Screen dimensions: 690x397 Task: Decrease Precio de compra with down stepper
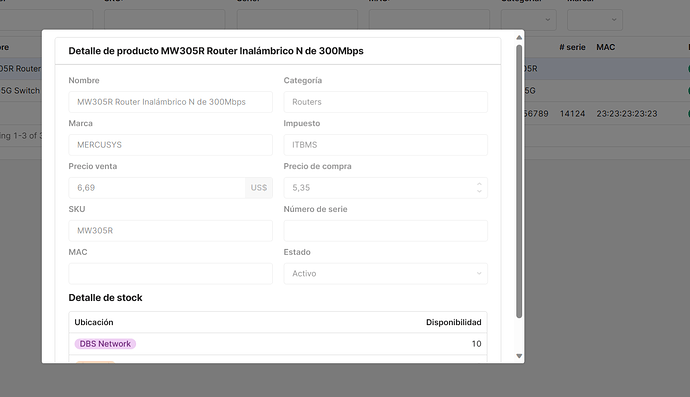479,191
